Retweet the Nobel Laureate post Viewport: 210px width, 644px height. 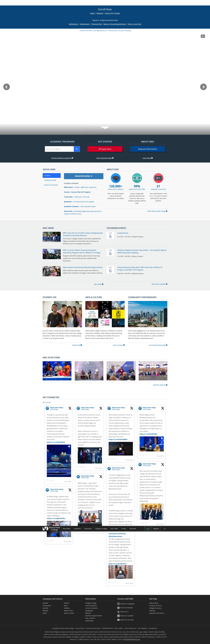[112, 459]
